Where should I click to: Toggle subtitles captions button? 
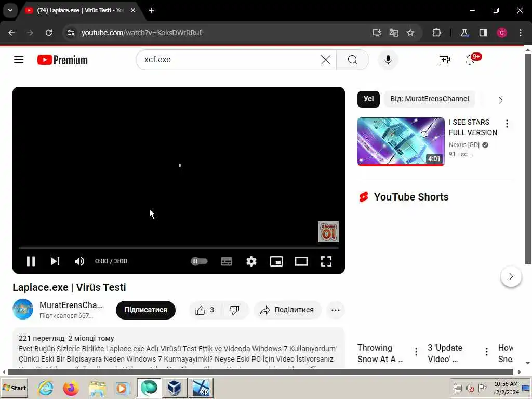[x=227, y=261]
